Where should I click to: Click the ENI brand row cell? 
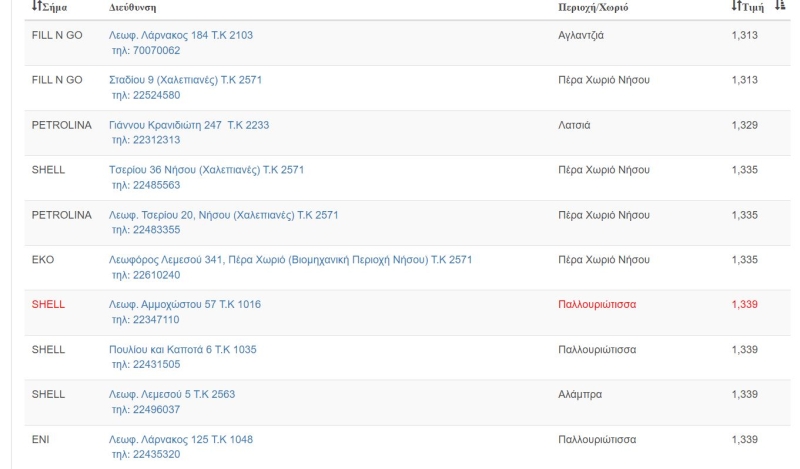pos(40,439)
